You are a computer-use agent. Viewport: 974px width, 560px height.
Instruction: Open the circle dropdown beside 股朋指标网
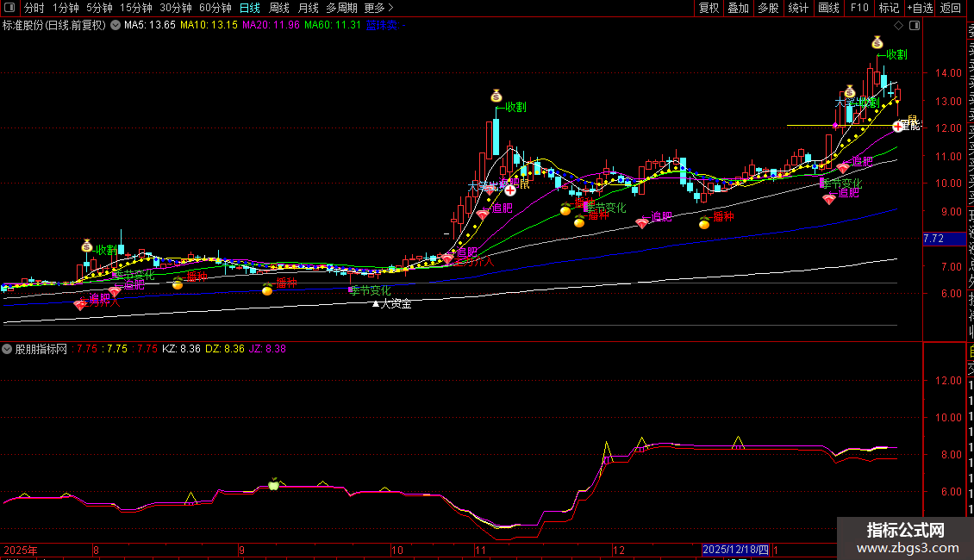click(x=7, y=349)
